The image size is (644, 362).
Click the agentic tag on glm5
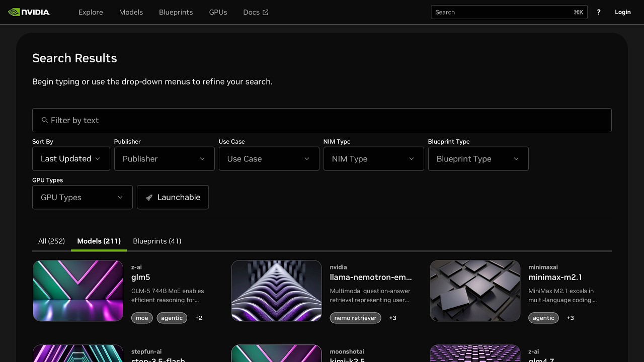[172, 318]
